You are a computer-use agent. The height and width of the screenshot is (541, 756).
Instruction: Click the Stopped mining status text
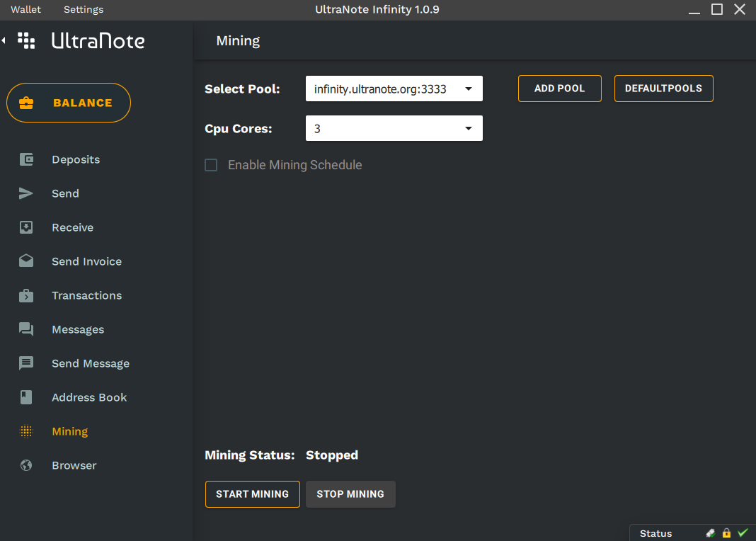[x=332, y=455]
